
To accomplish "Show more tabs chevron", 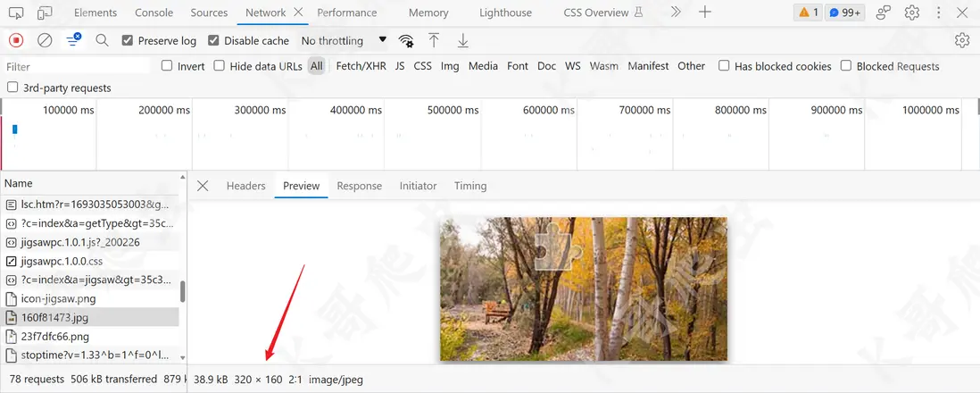I will click(x=676, y=12).
